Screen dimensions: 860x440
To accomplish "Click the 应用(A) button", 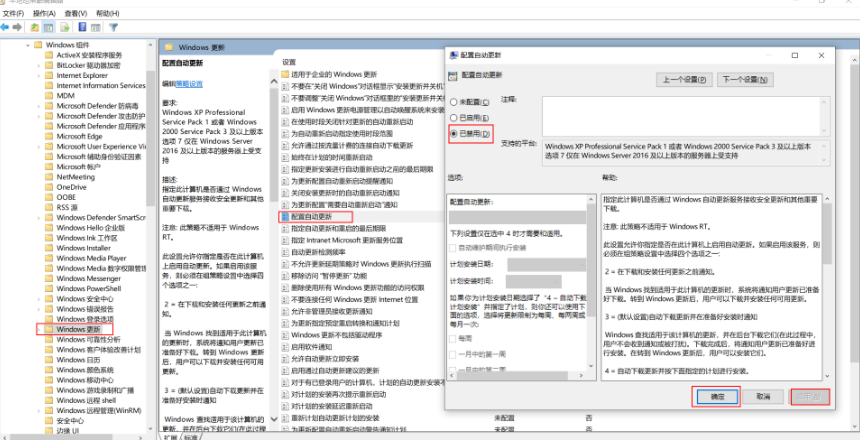I will coord(810,396).
